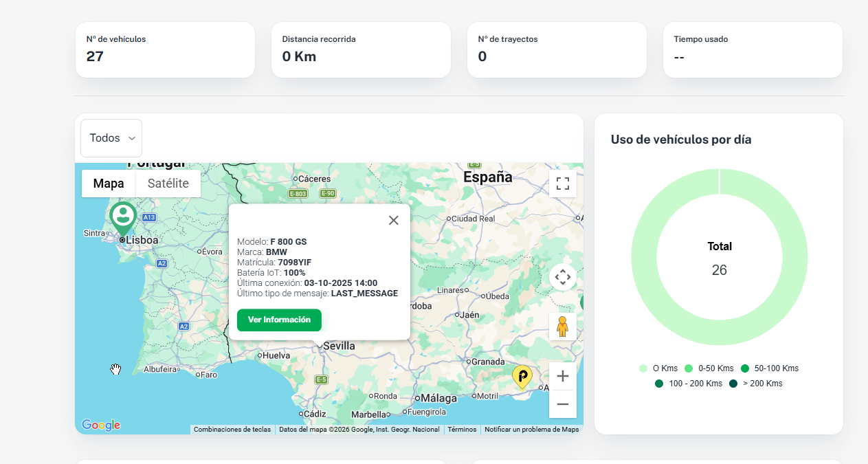Open the Todos filter dropdown
868x464 pixels.
click(x=111, y=138)
